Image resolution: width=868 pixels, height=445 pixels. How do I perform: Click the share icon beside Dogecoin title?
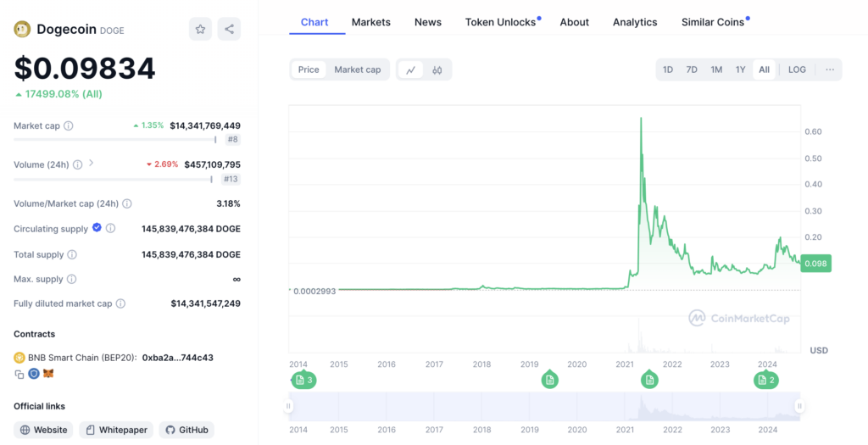229,30
